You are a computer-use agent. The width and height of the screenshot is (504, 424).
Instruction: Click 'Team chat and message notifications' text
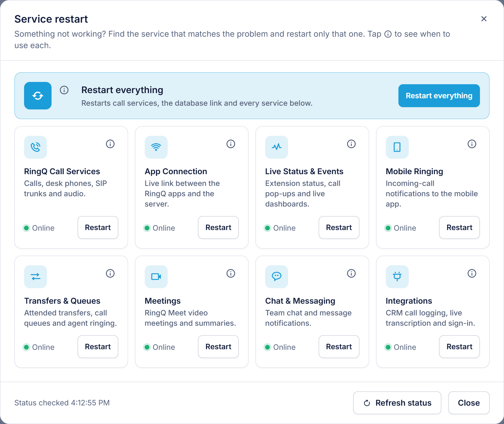click(308, 318)
